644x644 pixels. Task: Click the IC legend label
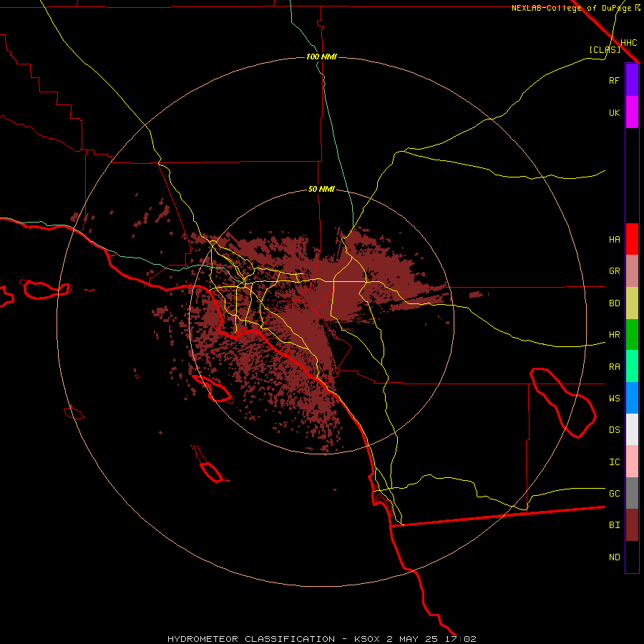tap(615, 462)
